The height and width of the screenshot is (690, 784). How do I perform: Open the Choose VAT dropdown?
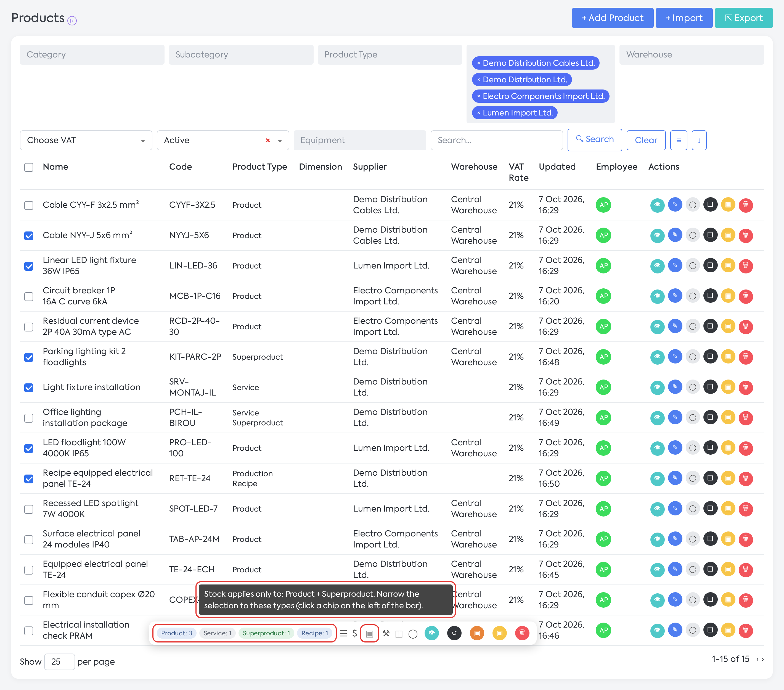pyautogui.click(x=86, y=140)
